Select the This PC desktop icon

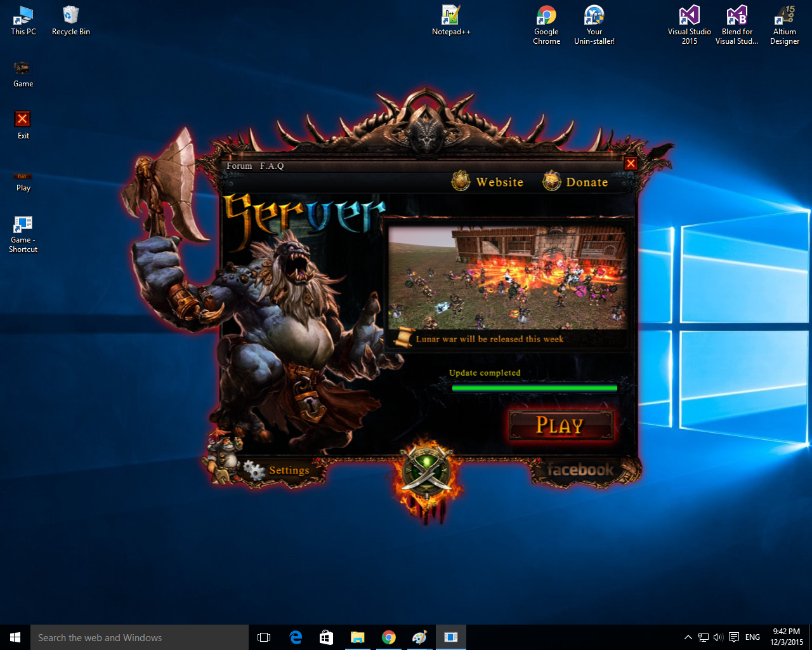tap(23, 20)
